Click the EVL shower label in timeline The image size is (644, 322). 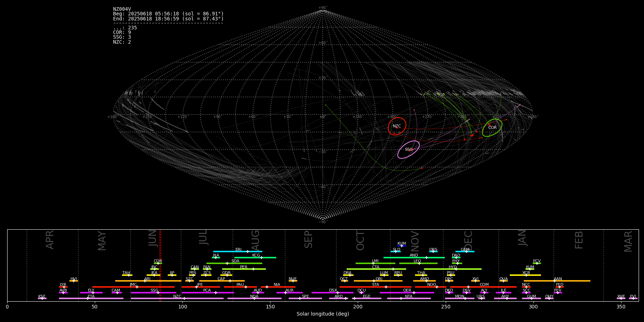(x=633, y=297)
